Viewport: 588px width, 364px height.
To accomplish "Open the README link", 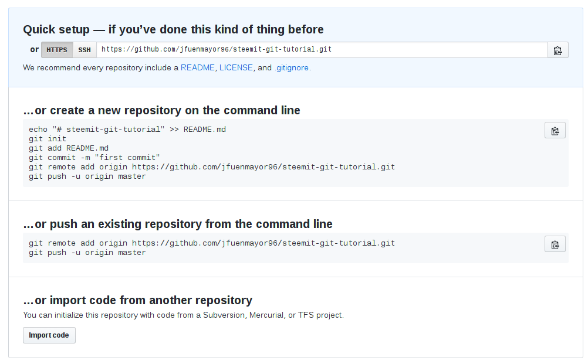I will [x=198, y=67].
